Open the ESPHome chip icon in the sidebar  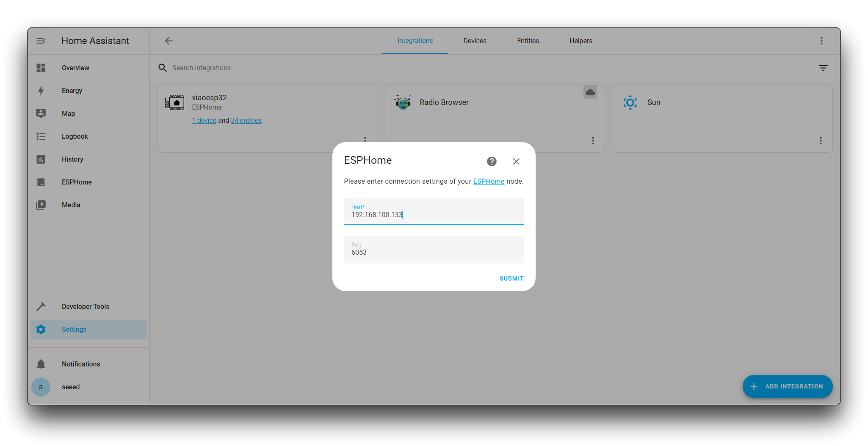[x=41, y=182]
